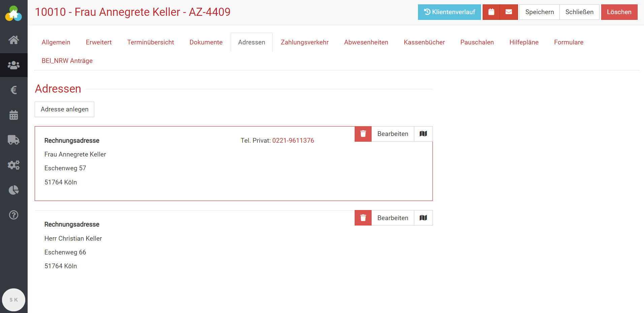This screenshot has height=313, width=644.
Task: Open the pie chart statistics icon
Action: pos(13,190)
